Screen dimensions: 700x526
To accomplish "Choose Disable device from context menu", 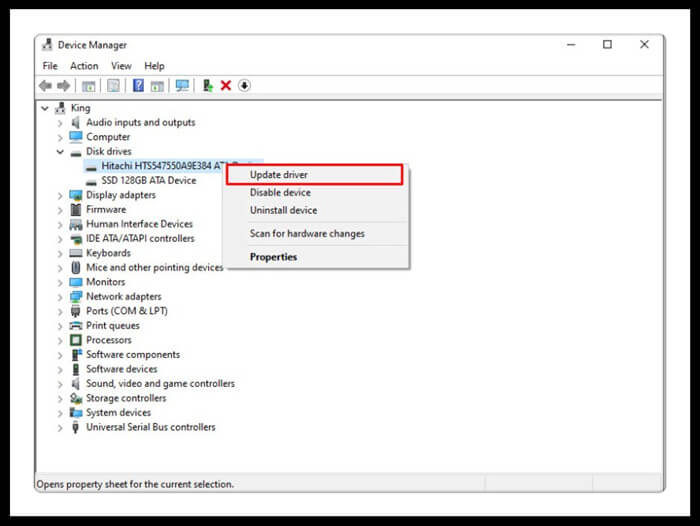I will [x=316, y=192].
